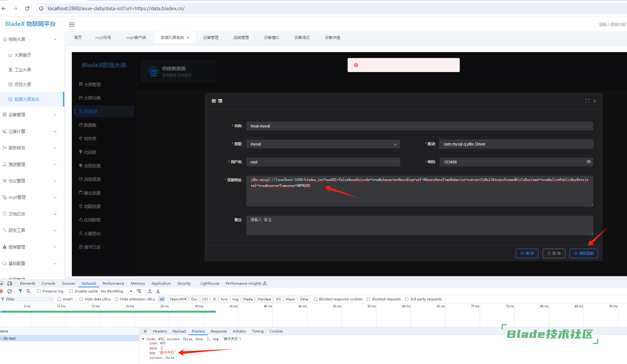The width and height of the screenshot is (627, 364).
Task: Click the browser back arrow
Action: click(x=4, y=9)
